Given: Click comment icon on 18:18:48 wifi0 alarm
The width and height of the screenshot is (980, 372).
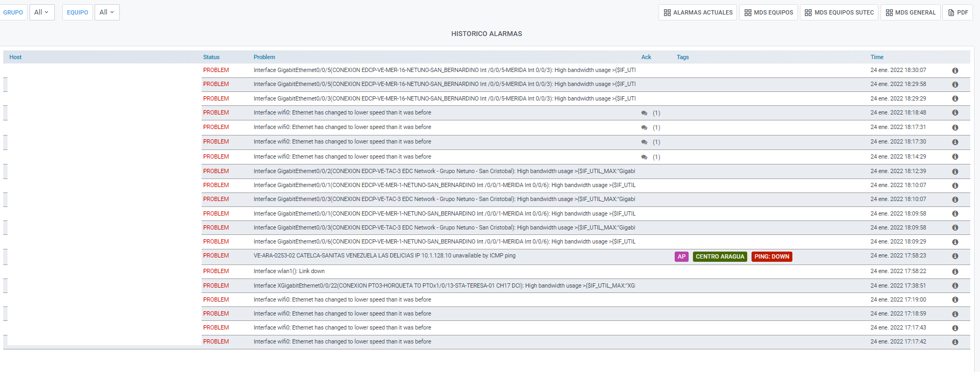Looking at the screenshot, I should 644,113.
